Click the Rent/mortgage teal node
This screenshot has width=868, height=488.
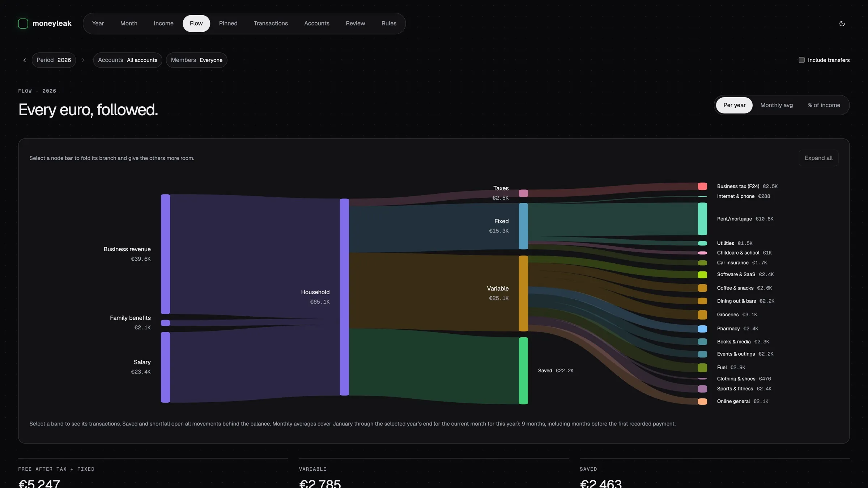702,219
